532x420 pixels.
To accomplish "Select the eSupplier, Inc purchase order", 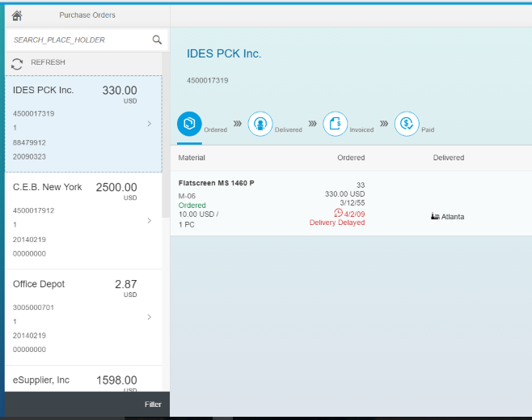I will (x=83, y=379).
